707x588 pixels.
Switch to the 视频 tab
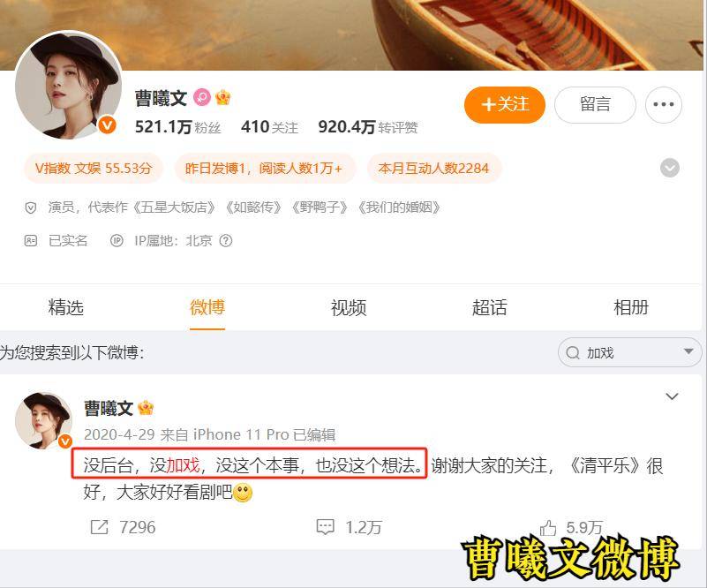[x=349, y=307]
